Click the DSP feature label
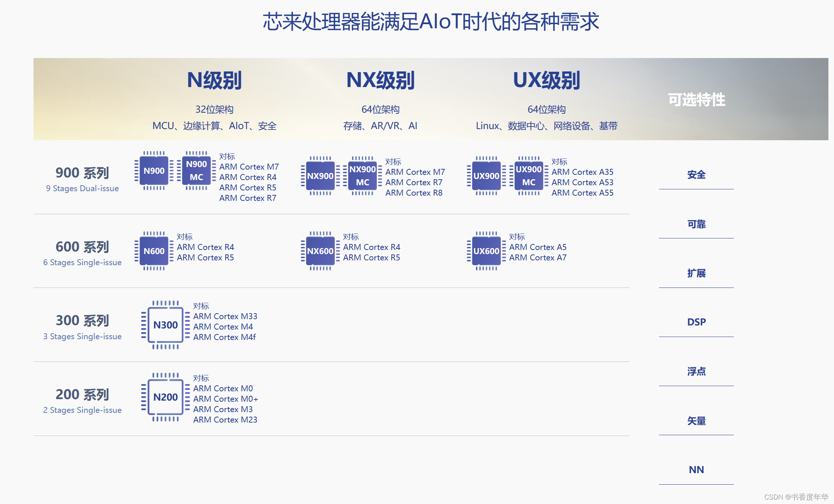 coord(696,322)
